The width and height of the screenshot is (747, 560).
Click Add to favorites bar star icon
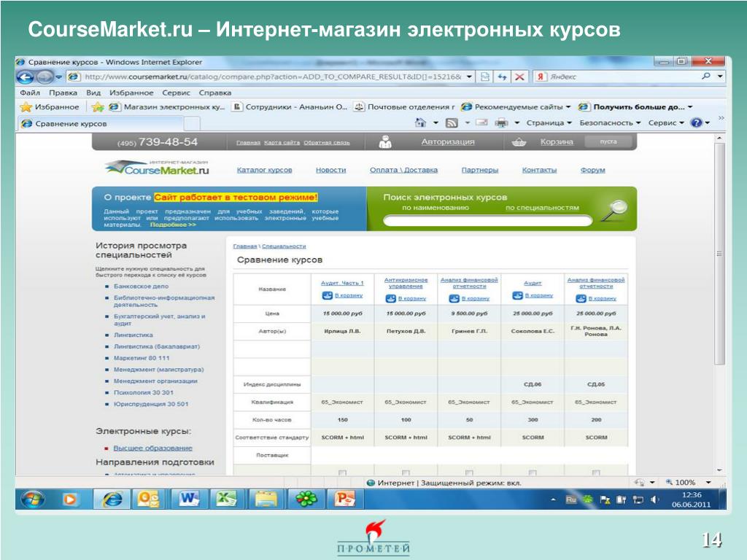98,107
